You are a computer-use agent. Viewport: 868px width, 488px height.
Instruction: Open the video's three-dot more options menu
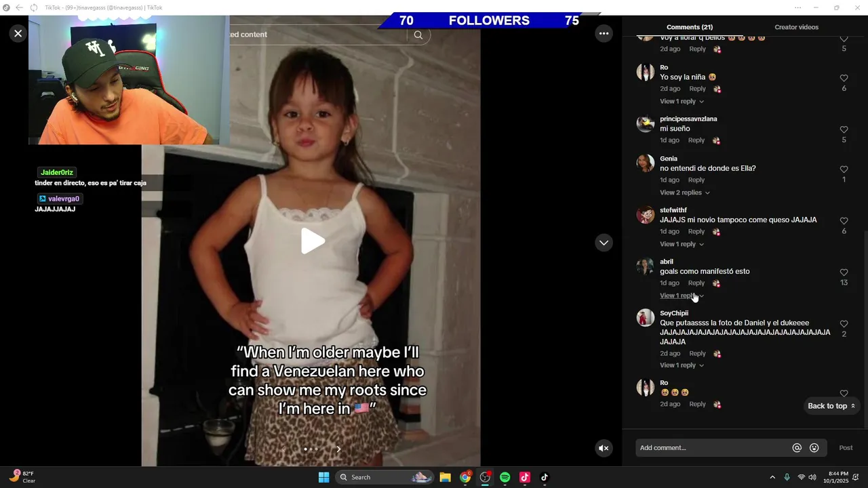(604, 33)
